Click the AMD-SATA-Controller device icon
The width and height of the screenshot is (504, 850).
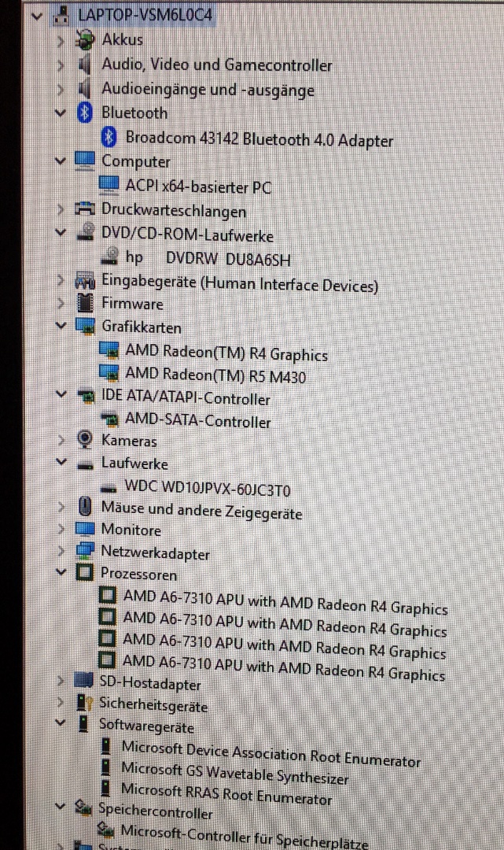pos(110,419)
